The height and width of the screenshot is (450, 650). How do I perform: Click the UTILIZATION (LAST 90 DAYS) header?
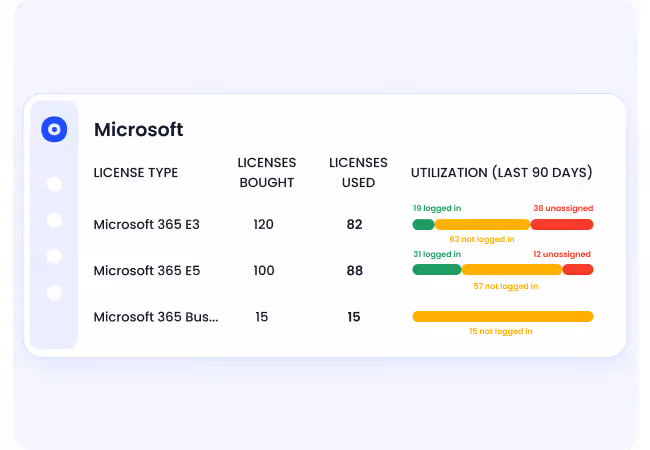click(502, 172)
